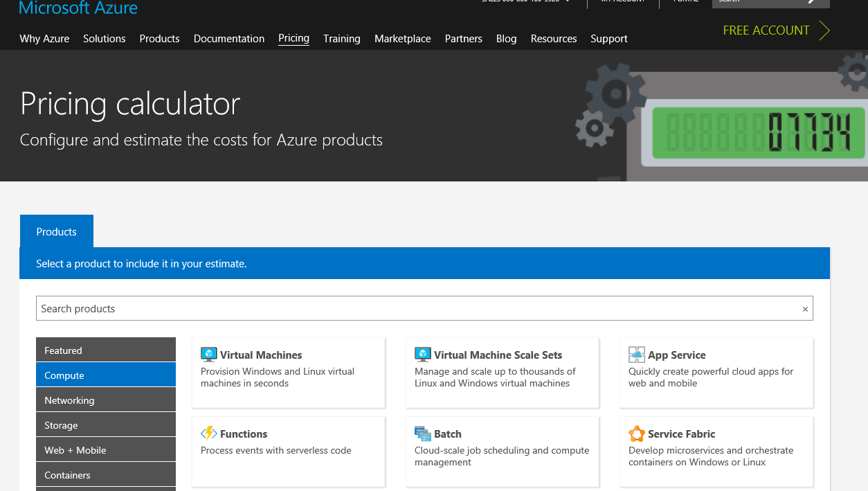Select the Pricing navigation item
868x491 pixels.
coord(293,38)
